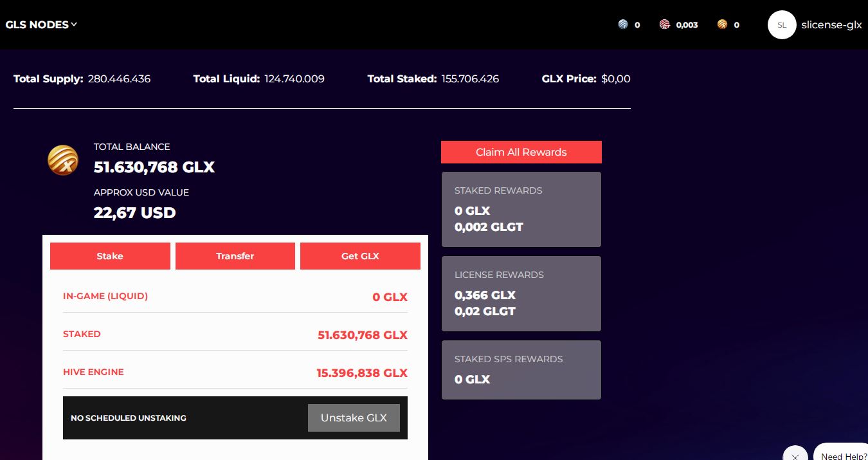Select the Staked Rewards card

click(x=521, y=209)
